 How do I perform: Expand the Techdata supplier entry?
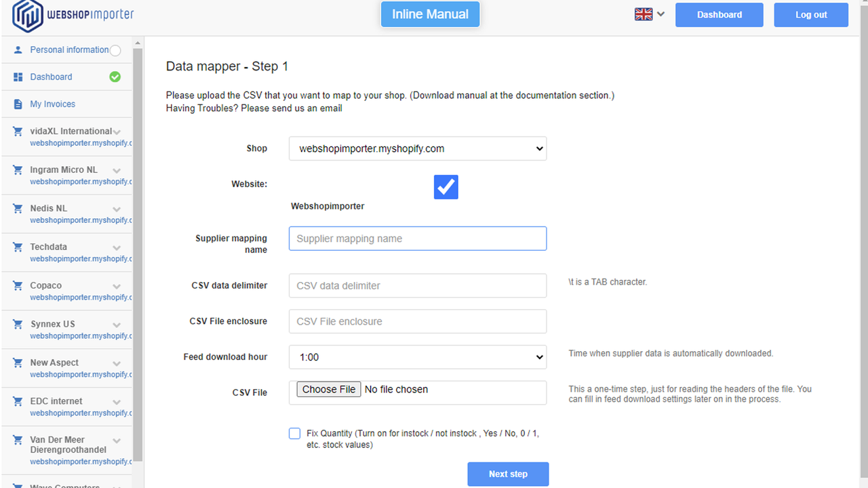(x=116, y=247)
